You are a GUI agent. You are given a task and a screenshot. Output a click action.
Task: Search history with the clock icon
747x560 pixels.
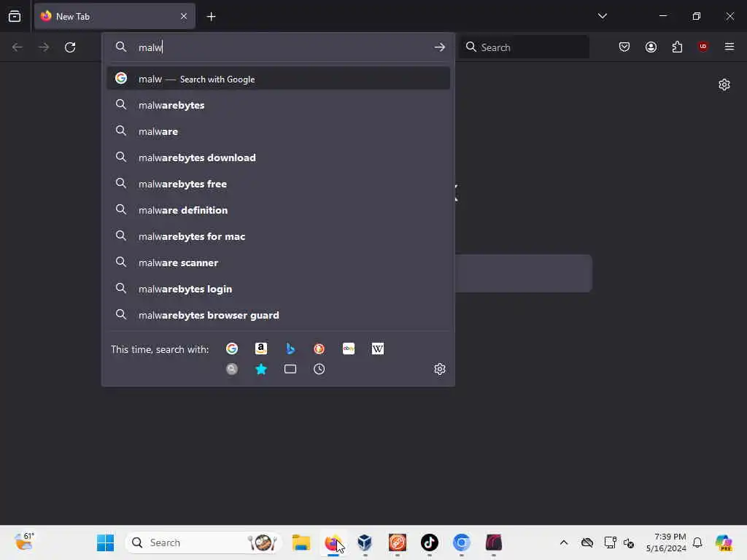click(x=320, y=369)
